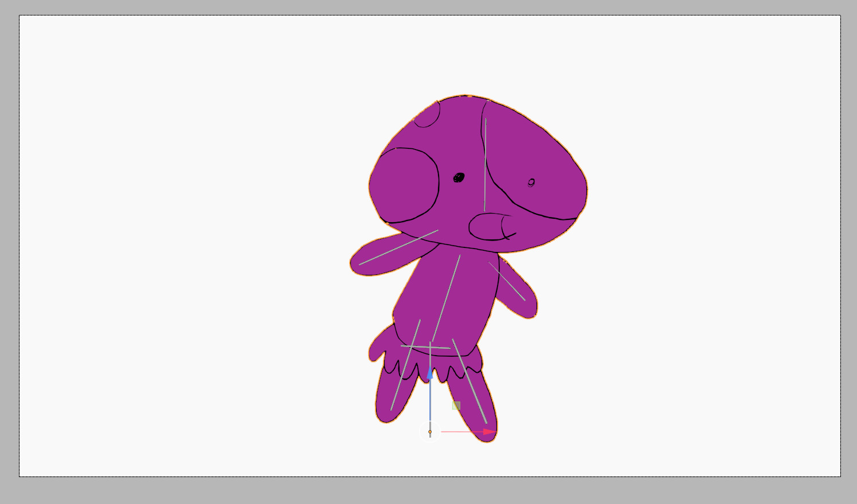Grab the green square plane handle

click(456, 405)
